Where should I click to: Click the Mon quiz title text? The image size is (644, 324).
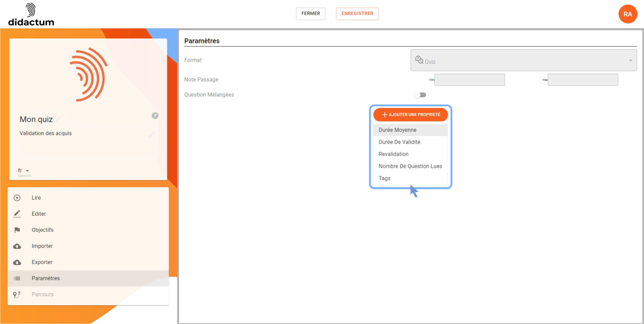(36, 119)
